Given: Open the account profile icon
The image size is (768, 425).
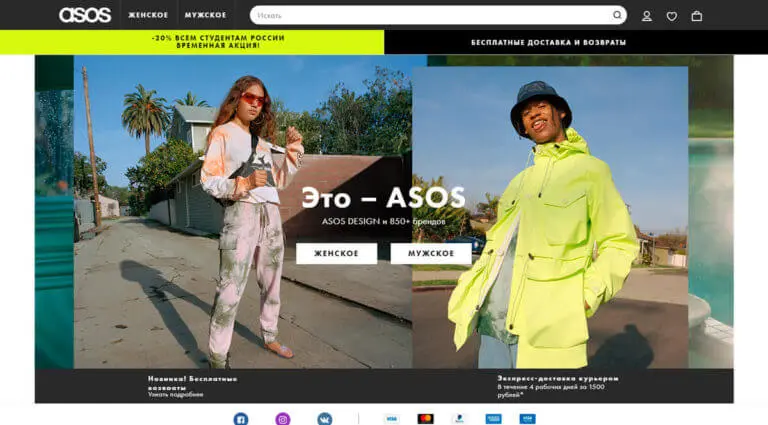Looking at the screenshot, I should coord(647,16).
